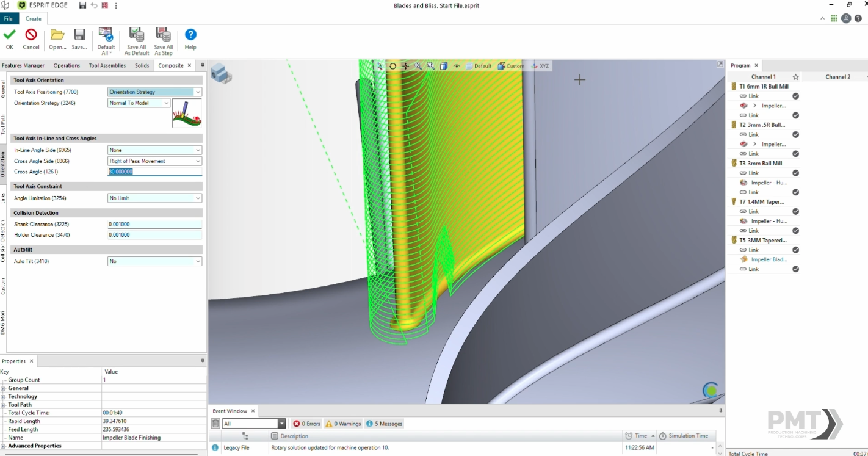Click the red grid icon in title bar
Viewport: 868px width, 456px height.
pos(105,5)
